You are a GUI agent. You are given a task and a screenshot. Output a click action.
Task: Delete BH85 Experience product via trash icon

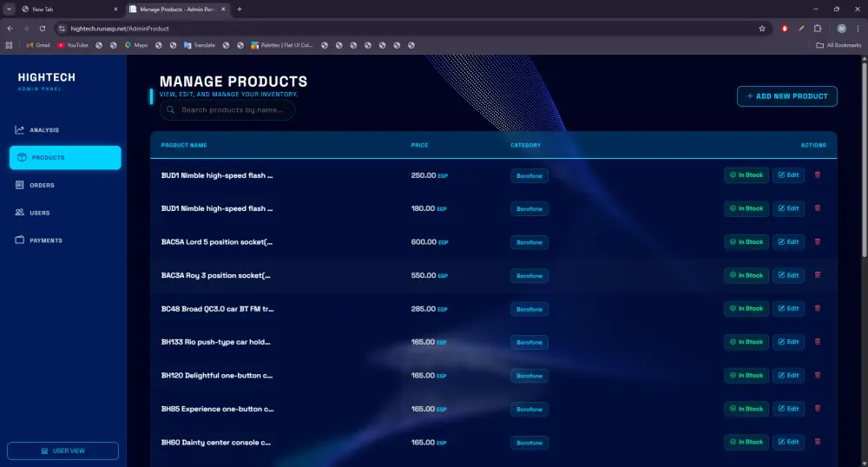pyautogui.click(x=817, y=408)
